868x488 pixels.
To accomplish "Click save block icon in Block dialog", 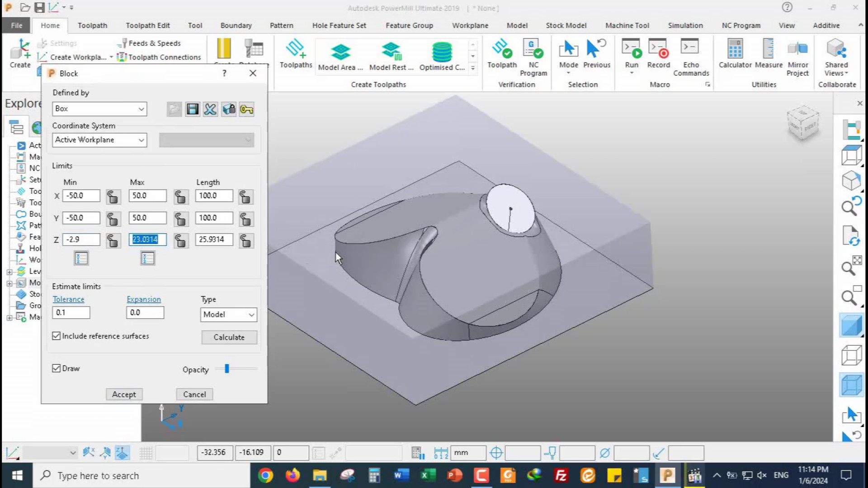I will 192,109.
